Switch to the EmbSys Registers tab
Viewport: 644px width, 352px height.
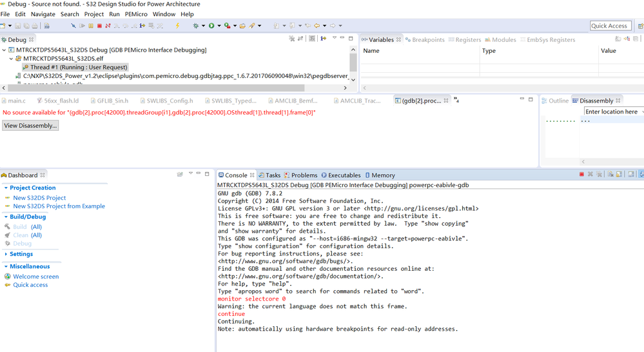click(x=547, y=40)
